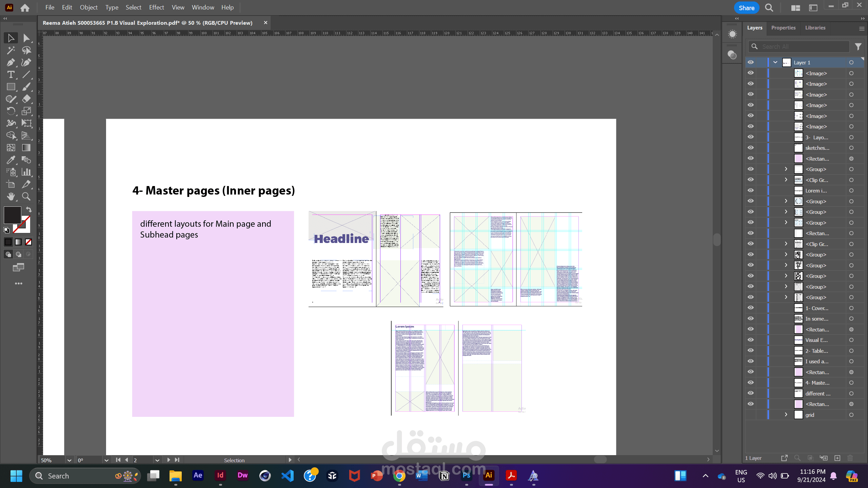Activate the Zoom tool
The image size is (868, 488).
pos(26,196)
